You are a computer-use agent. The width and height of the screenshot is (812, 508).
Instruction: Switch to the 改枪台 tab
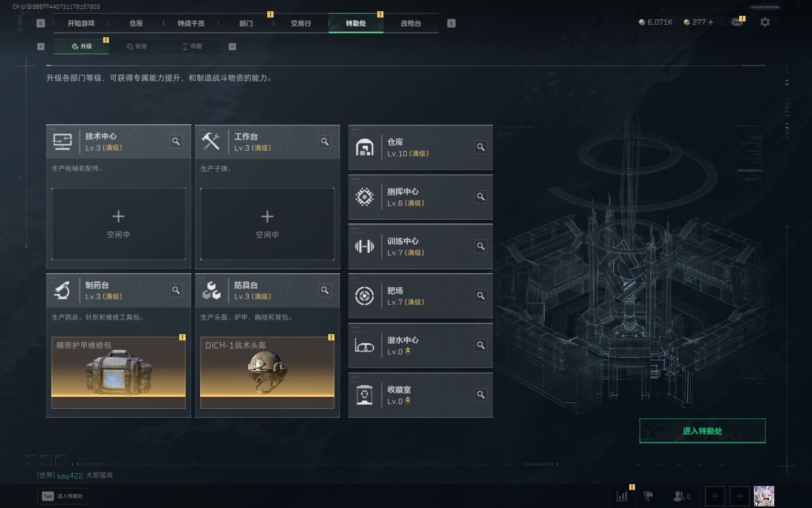411,23
